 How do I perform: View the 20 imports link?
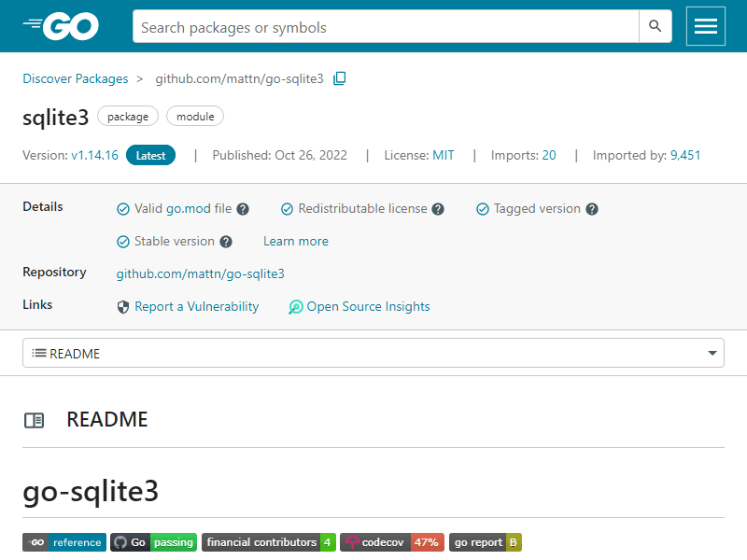(x=549, y=155)
